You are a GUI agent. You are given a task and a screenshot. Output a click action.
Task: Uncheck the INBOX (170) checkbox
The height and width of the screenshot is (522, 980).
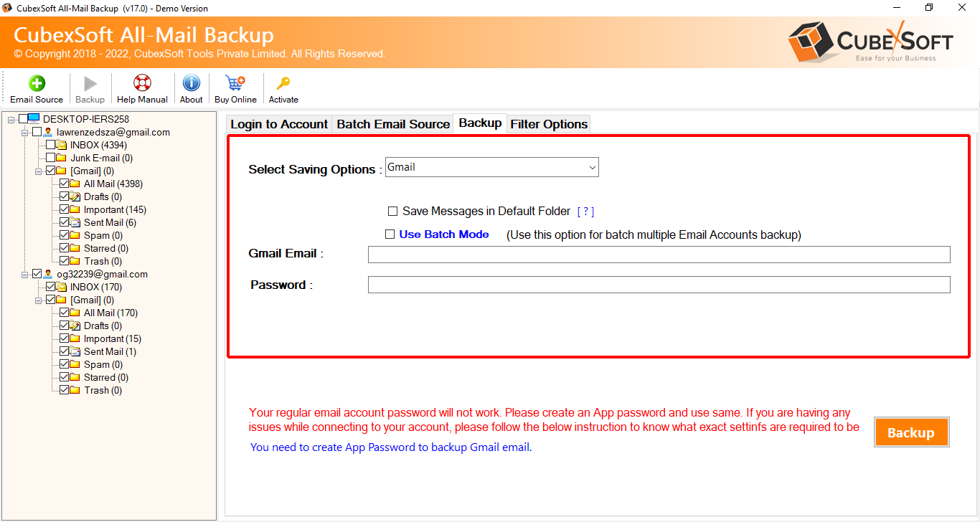coord(51,287)
